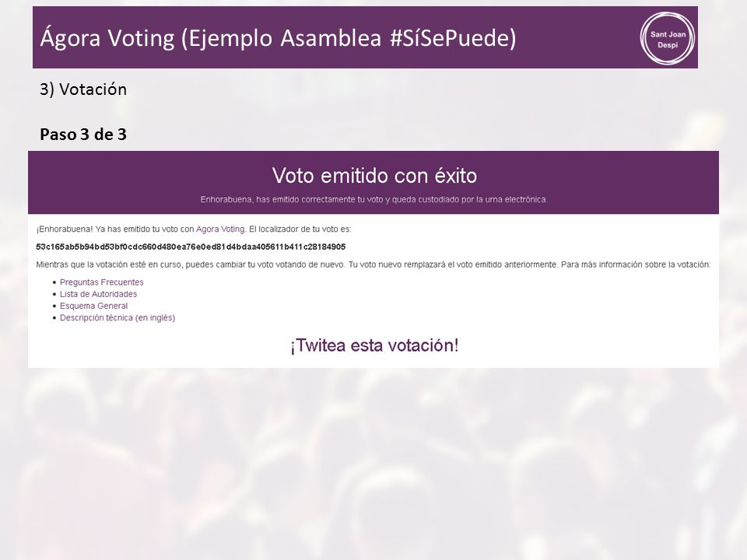Click the ¡Enhorabuena! greeting text line
The height and width of the screenshot is (560, 747).
coord(194,229)
